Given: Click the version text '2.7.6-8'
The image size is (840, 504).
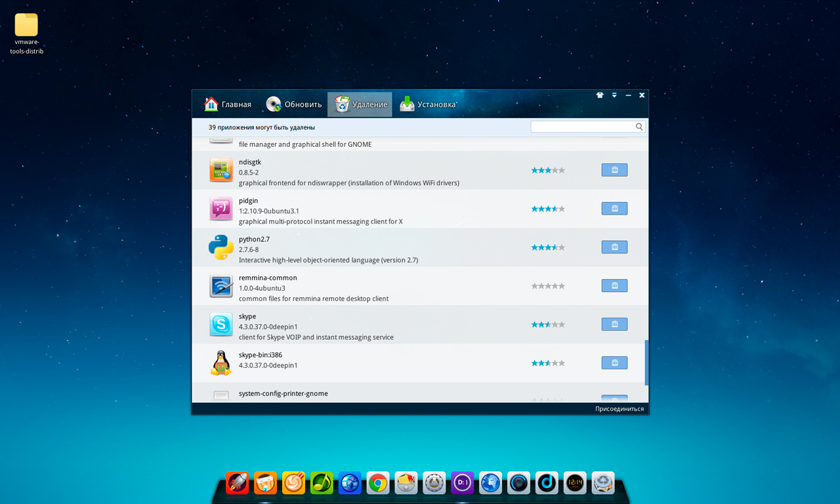Looking at the screenshot, I should (249, 250).
